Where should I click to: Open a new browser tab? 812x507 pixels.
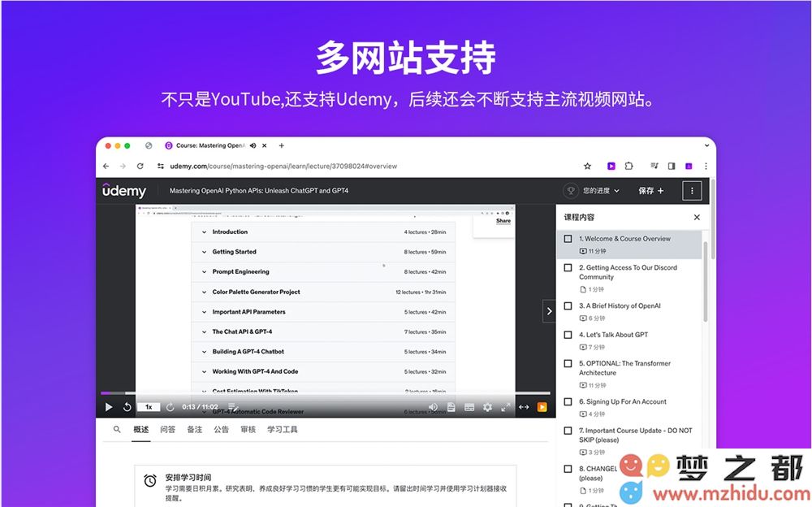[x=281, y=145]
